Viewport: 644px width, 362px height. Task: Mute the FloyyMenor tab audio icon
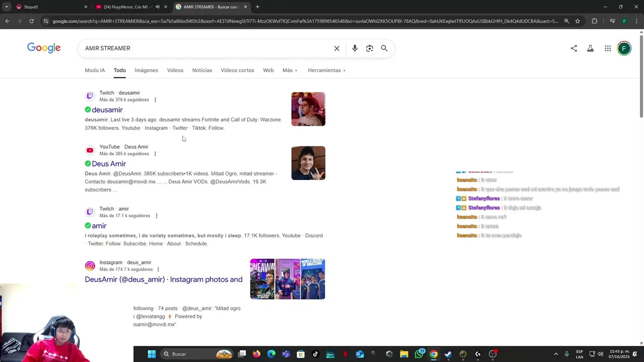pos(157,7)
